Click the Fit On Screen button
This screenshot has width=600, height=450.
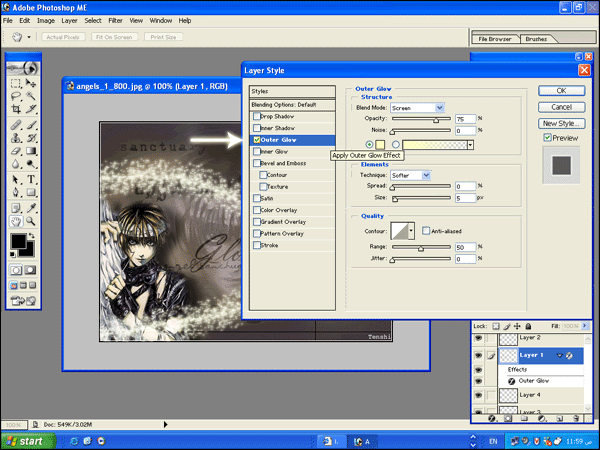pos(114,37)
